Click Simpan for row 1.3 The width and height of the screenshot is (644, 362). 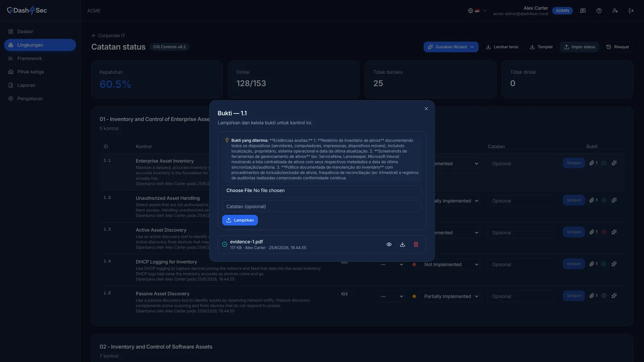tap(574, 232)
